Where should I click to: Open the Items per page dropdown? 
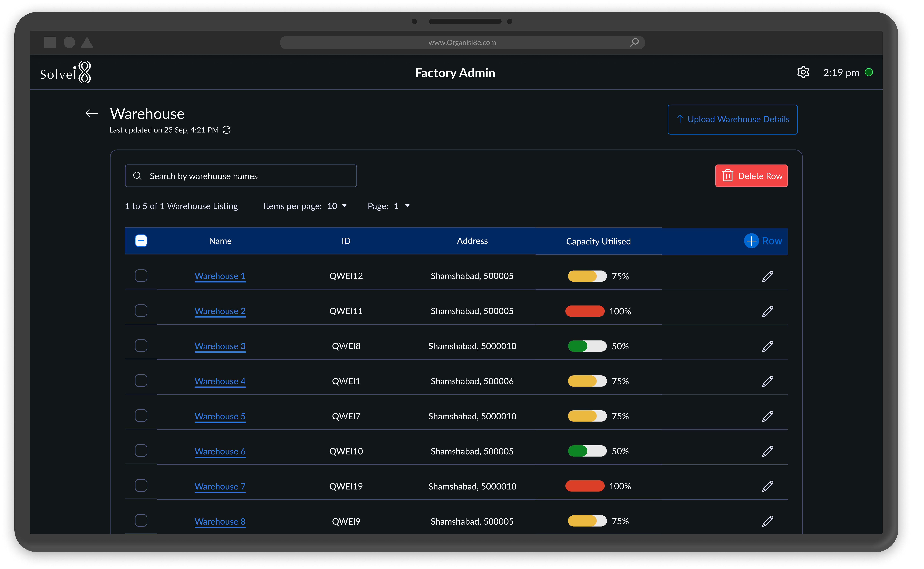pos(336,206)
